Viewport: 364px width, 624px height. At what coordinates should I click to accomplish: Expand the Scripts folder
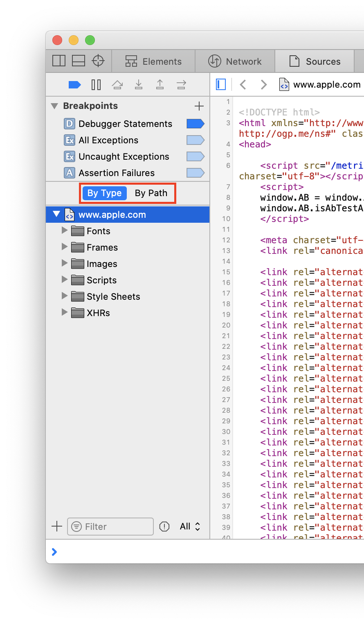point(65,280)
